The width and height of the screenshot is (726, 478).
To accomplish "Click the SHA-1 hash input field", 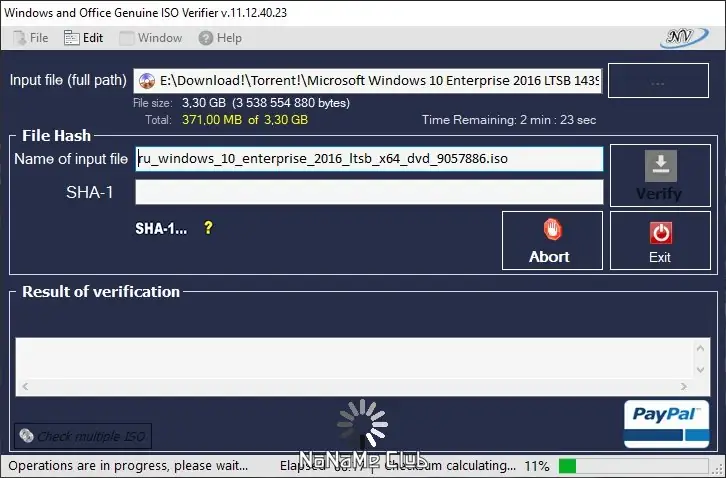I will 369,192.
